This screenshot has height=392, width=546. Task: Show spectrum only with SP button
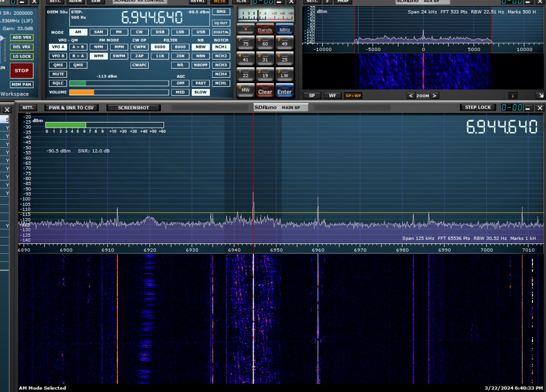312,96
